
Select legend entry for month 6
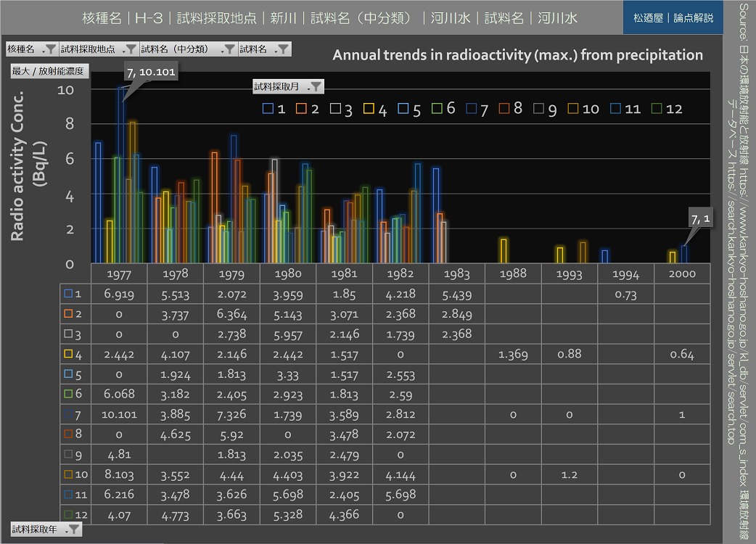443,109
